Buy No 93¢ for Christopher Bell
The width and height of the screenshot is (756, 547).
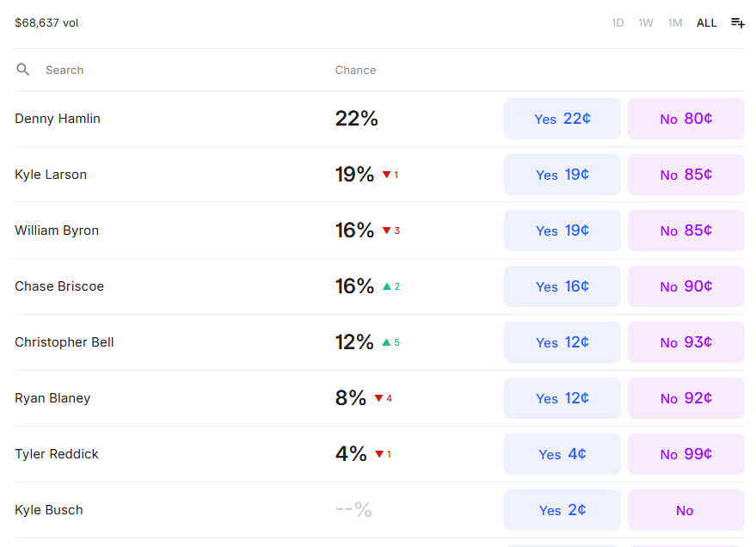tap(685, 342)
